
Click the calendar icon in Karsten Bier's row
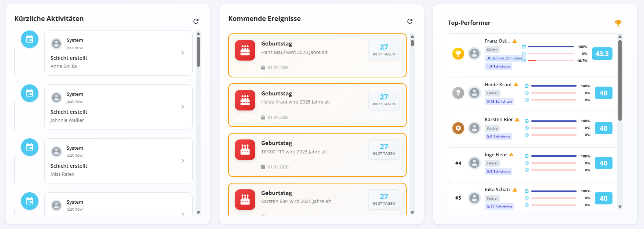click(527, 121)
